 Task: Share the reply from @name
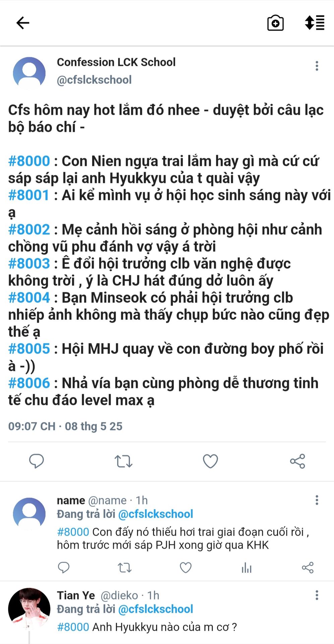(x=308, y=568)
